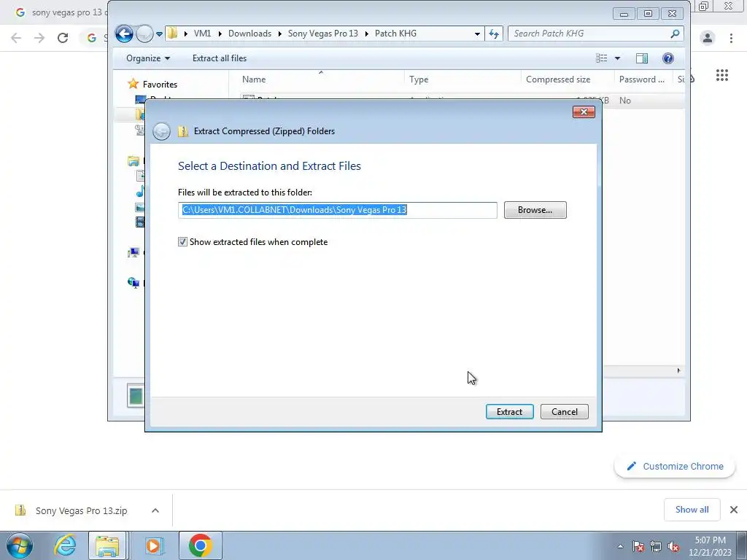The height and width of the screenshot is (560, 747).
Task: Close the Chrome downloads bar
Action: pos(734,510)
